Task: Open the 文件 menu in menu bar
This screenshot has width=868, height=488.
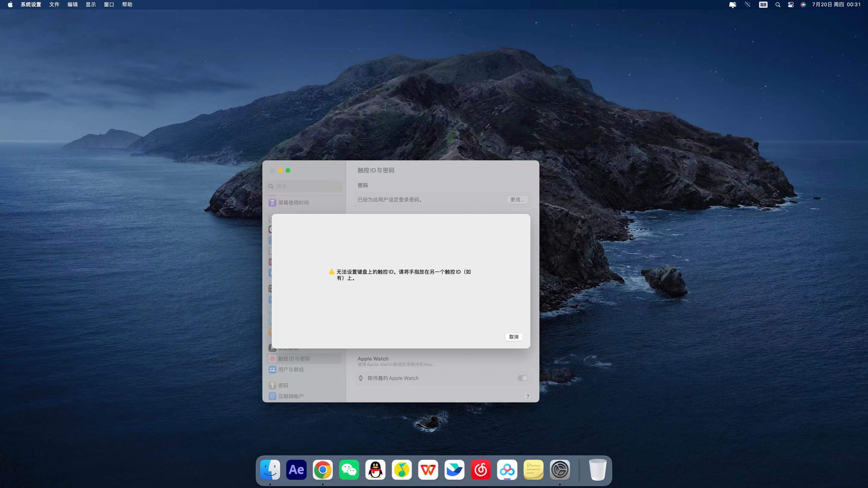Action: coord(54,5)
